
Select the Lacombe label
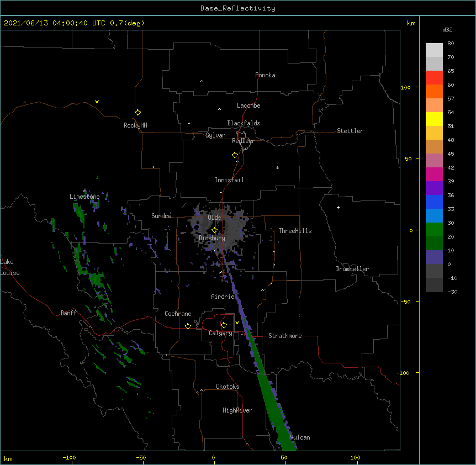click(248, 105)
